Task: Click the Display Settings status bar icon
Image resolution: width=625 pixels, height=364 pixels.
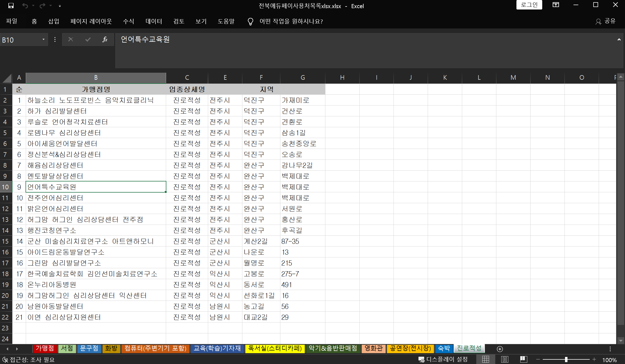Action: click(421, 360)
